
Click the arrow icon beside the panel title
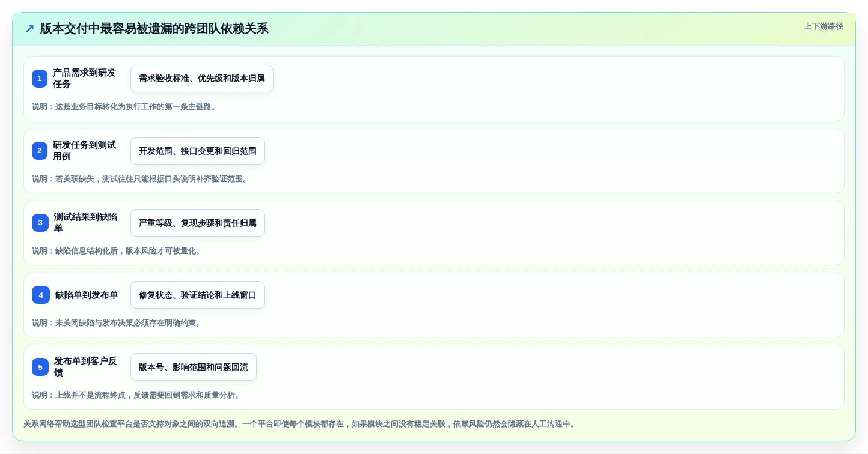click(29, 29)
